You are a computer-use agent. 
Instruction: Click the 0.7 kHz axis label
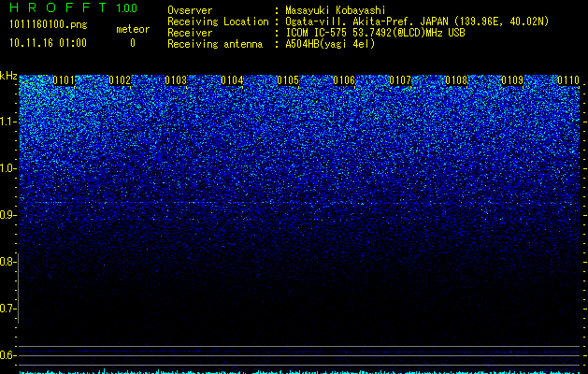[7, 309]
